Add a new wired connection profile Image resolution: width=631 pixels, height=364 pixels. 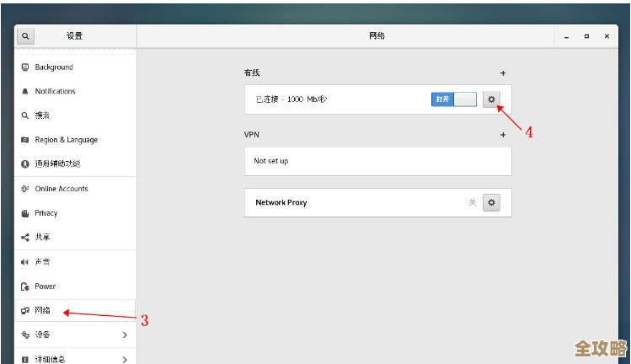(x=503, y=73)
